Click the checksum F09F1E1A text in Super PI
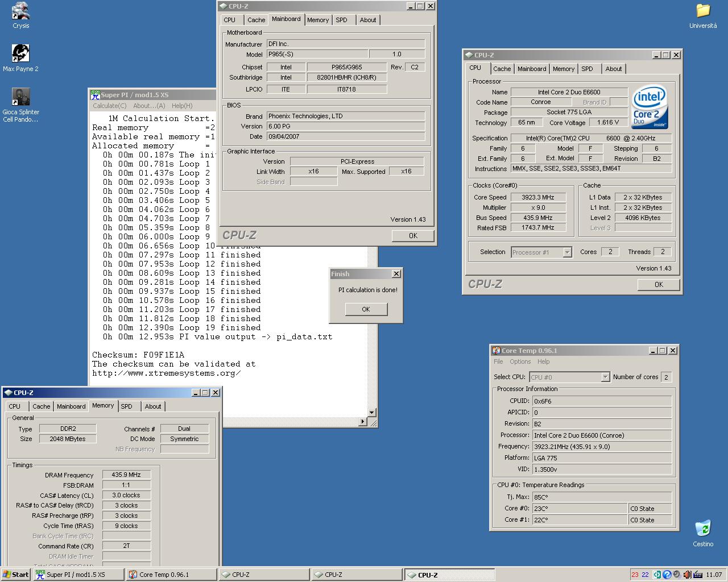The width and height of the screenshot is (728, 582). pos(164,355)
